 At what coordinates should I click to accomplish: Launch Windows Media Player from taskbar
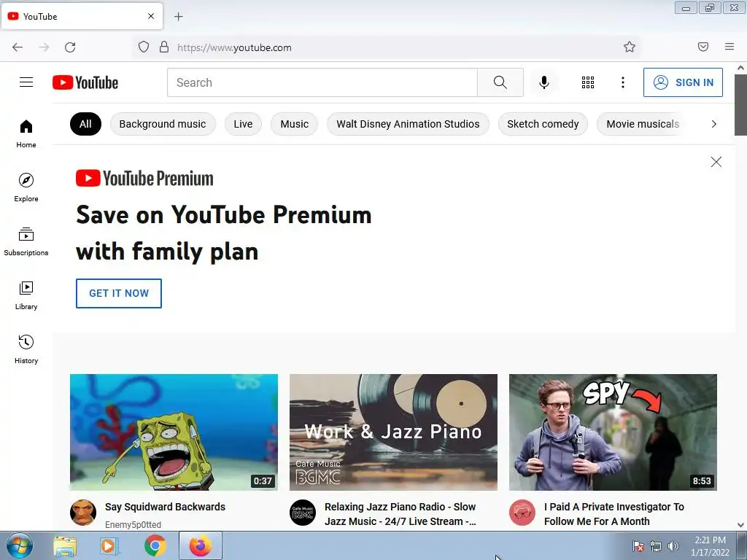(x=109, y=546)
